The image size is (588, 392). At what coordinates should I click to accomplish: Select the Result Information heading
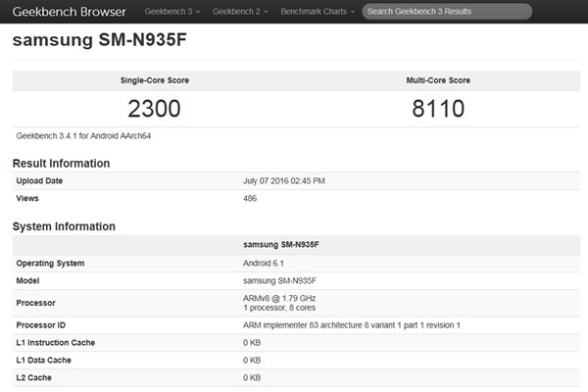click(61, 164)
